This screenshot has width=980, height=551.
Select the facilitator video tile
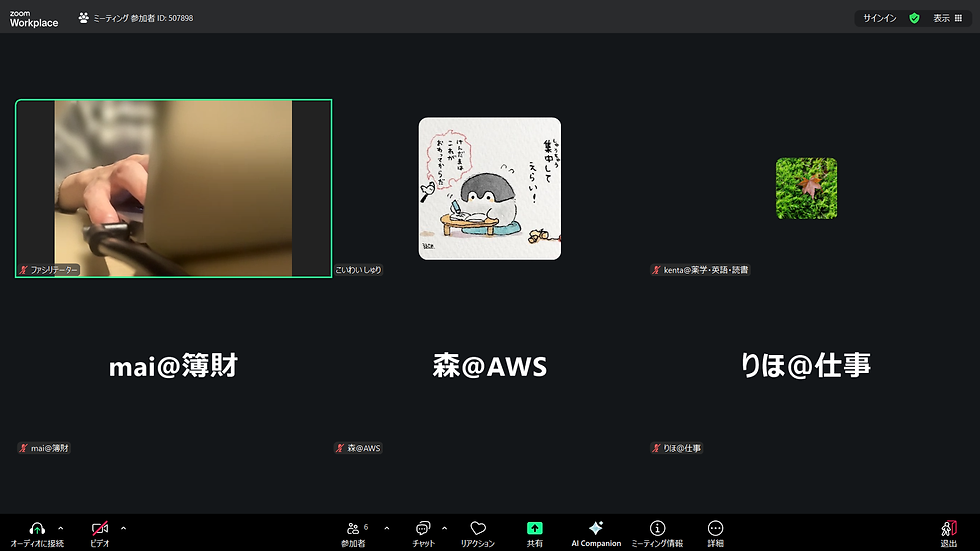click(x=173, y=188)
